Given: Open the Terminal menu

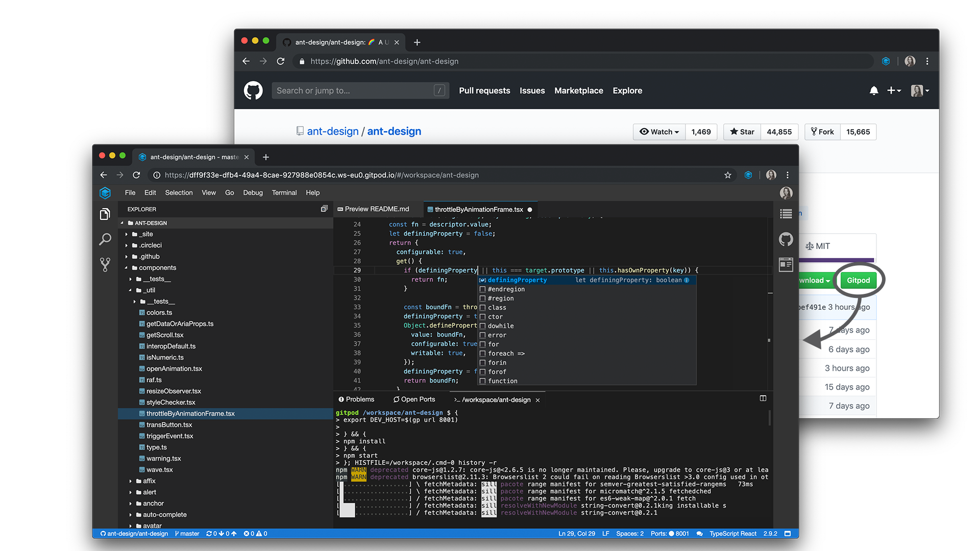Looking at the screenshot, I should pyautogui.click(x=284, y=193).
